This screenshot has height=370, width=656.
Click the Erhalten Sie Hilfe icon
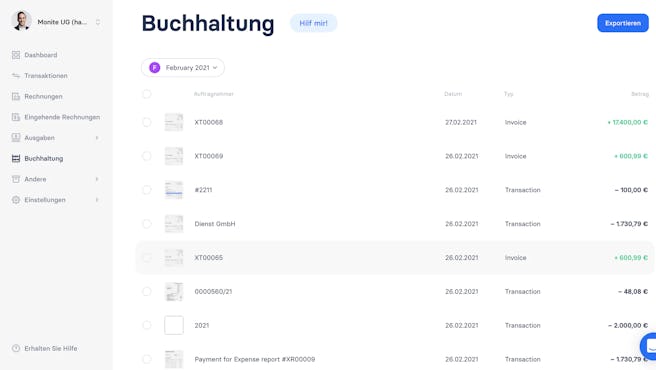[16, 348]
